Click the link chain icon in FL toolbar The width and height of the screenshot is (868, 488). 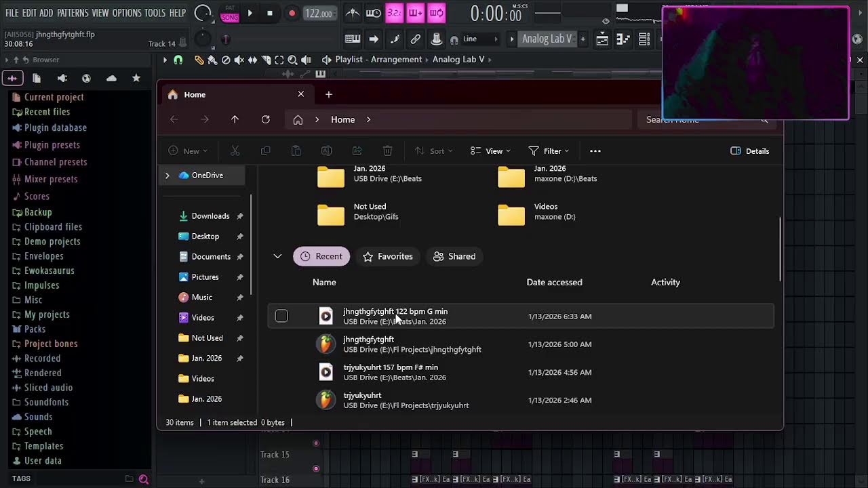point(416,39)
